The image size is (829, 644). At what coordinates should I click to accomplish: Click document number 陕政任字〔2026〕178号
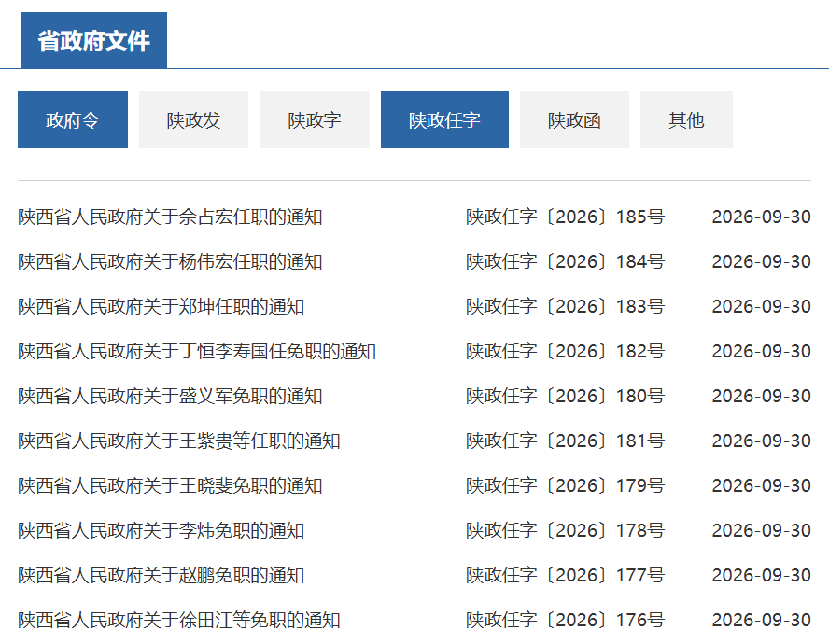point(565,531)
